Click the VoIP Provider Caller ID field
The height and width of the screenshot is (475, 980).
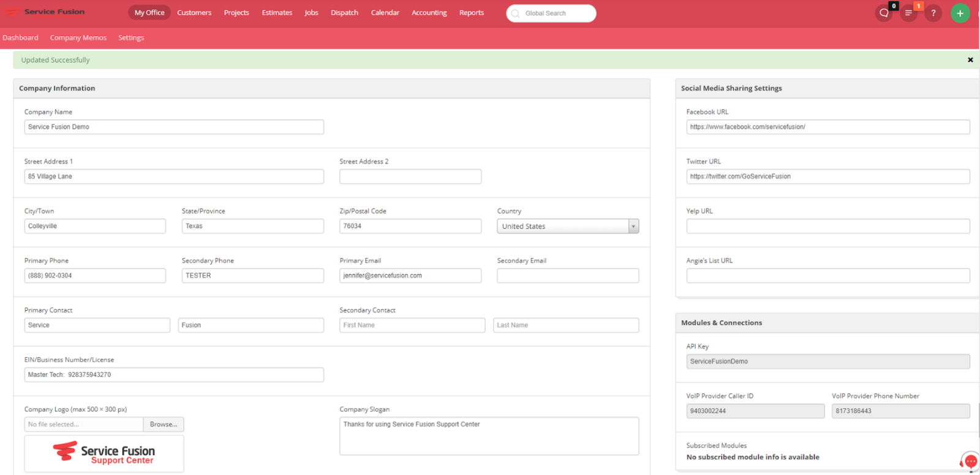point(755,411)
